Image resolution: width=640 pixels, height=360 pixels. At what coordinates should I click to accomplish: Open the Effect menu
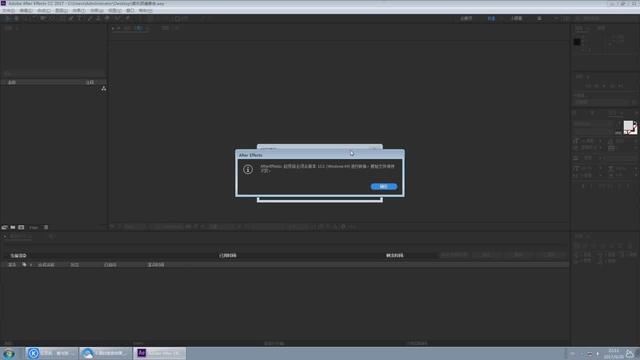(79, 11)
